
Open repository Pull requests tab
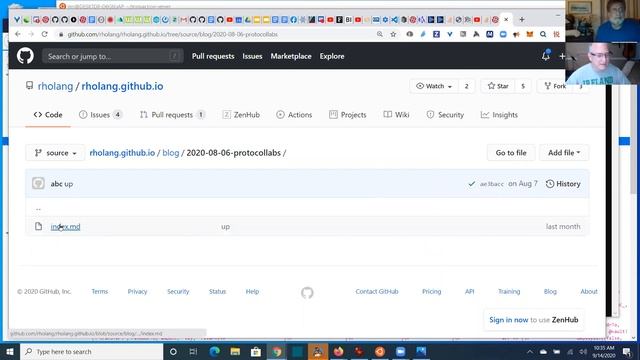pyautogui.click(x=172, y=115)
